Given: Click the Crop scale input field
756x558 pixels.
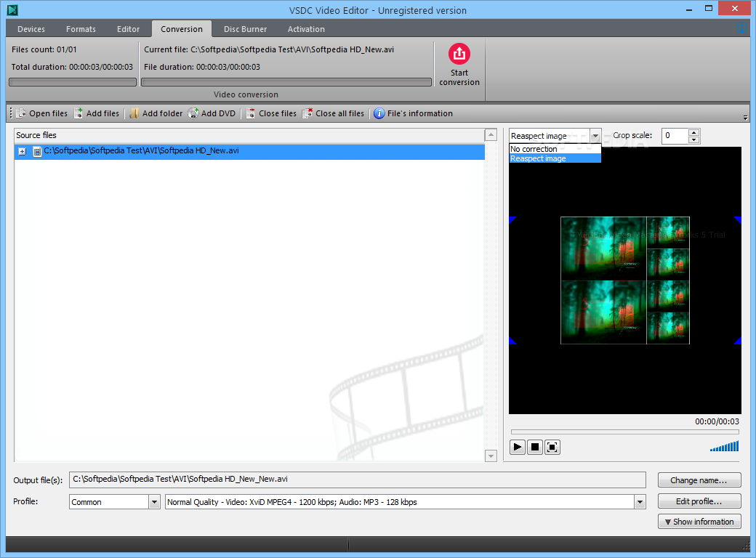Looking at the screenshot, I should 675,136.
